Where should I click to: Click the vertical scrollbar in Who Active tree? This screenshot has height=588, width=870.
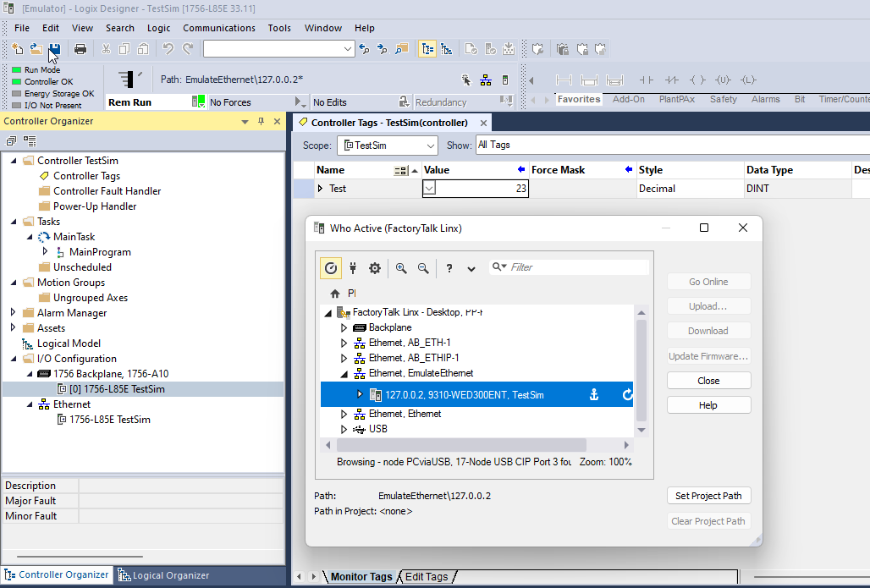pyautogui.click(x=641, y=371)
